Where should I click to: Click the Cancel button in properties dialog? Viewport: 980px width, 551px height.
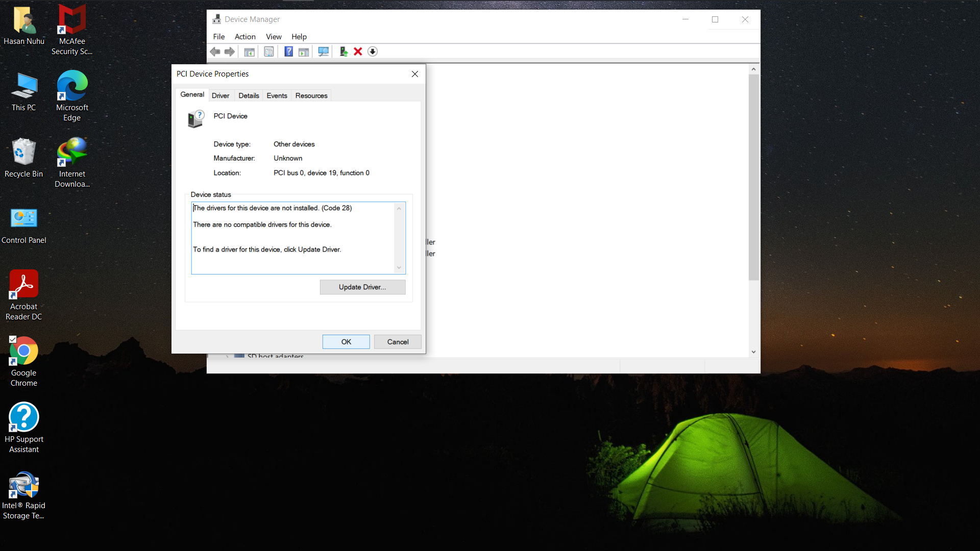click(398, 342)
